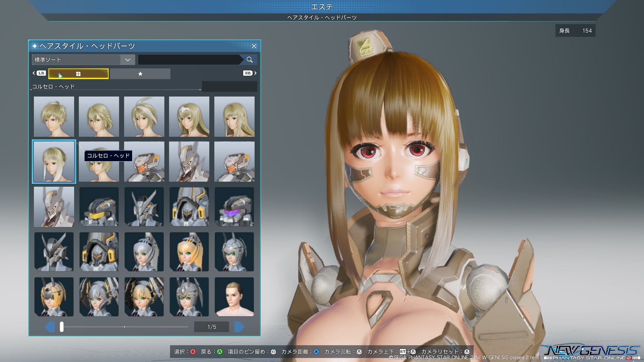644x362 pixels.
Task: Select the all-items grid tab
Action: [78, 74]
